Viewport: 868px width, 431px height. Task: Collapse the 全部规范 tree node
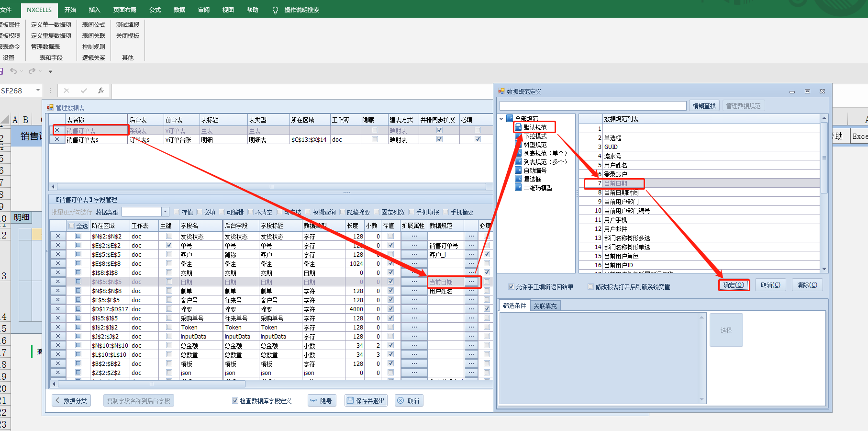(501, 119)
